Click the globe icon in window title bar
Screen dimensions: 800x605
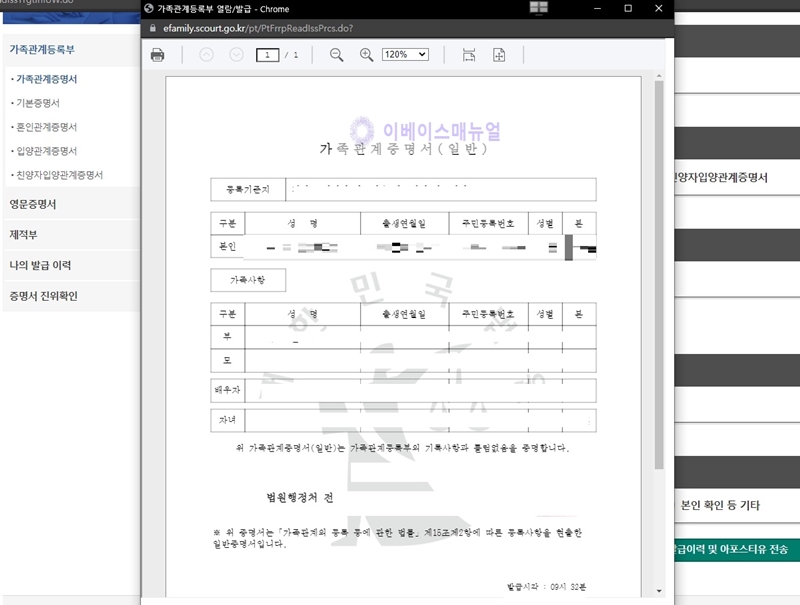[149, 9]
